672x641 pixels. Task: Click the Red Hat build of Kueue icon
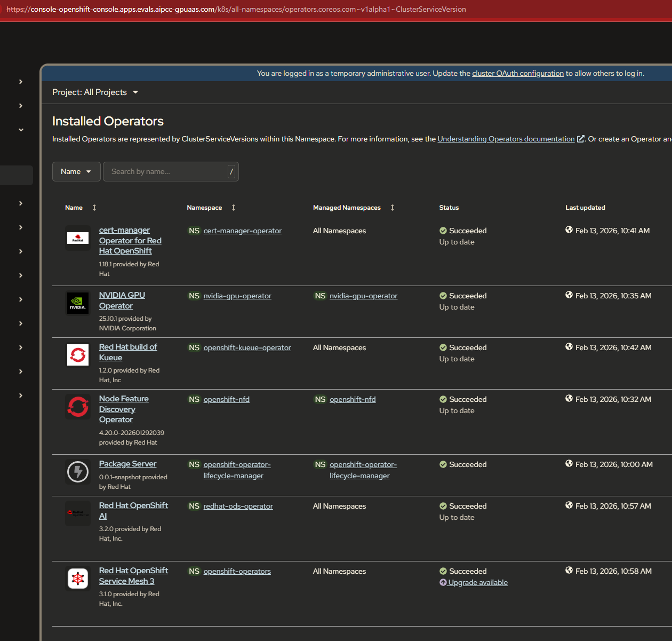(78, 355)
